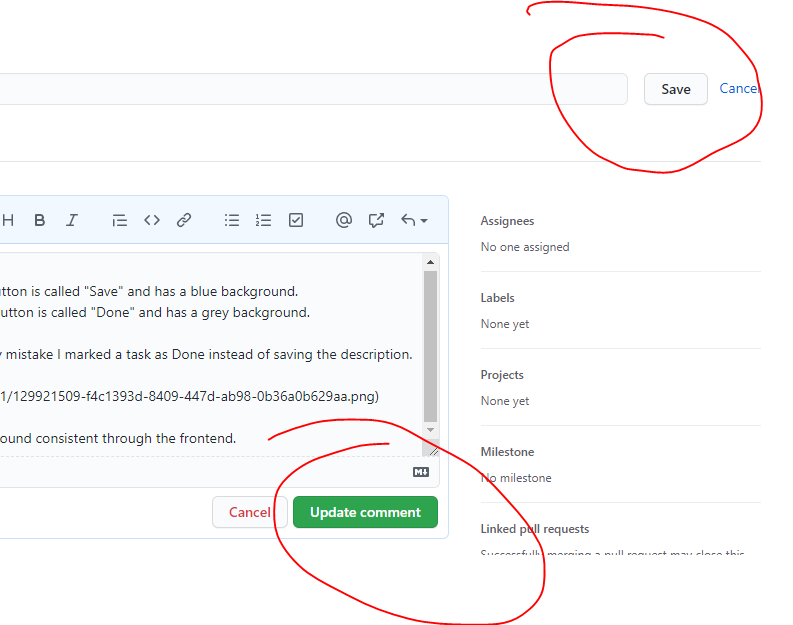Click the textarea resize handle corner
Viewport: 793px width, 625px height.
click(x=433, y=451)
